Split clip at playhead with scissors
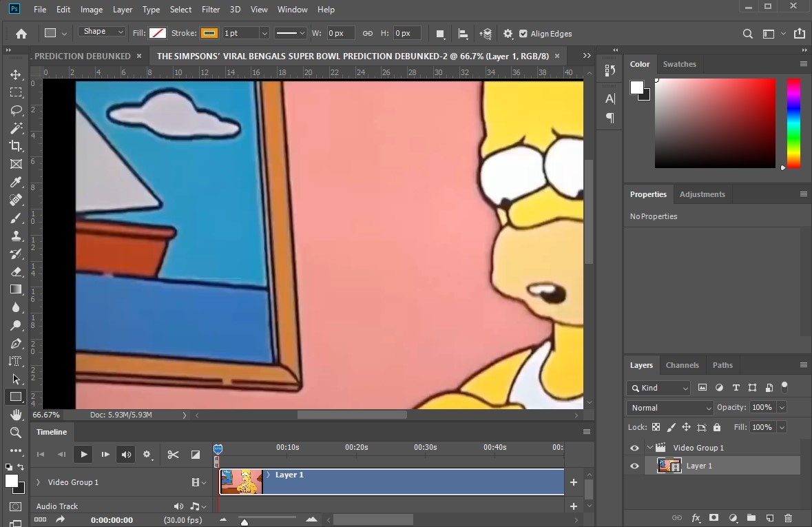Image resolution: width=812 pixels, height=527 pixels. click(173, 455)
